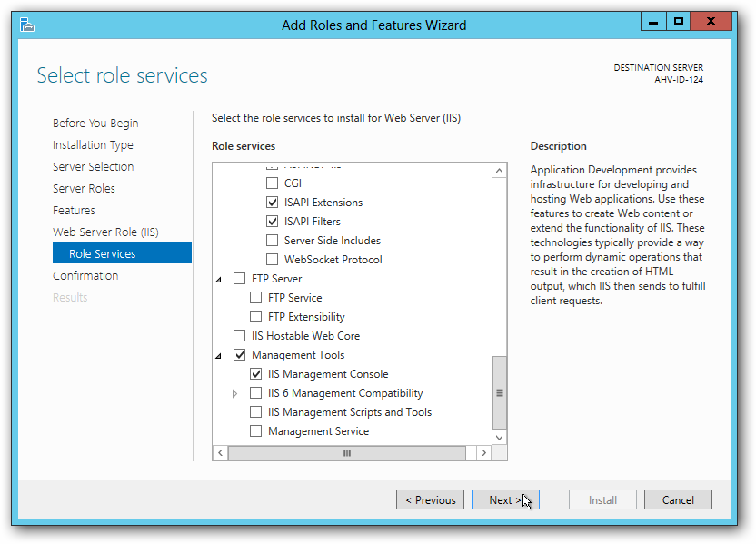This screenshot has height=544, width=756.
Task: Click the DESTINATION SERVER label
Action: tap(659, 67)
